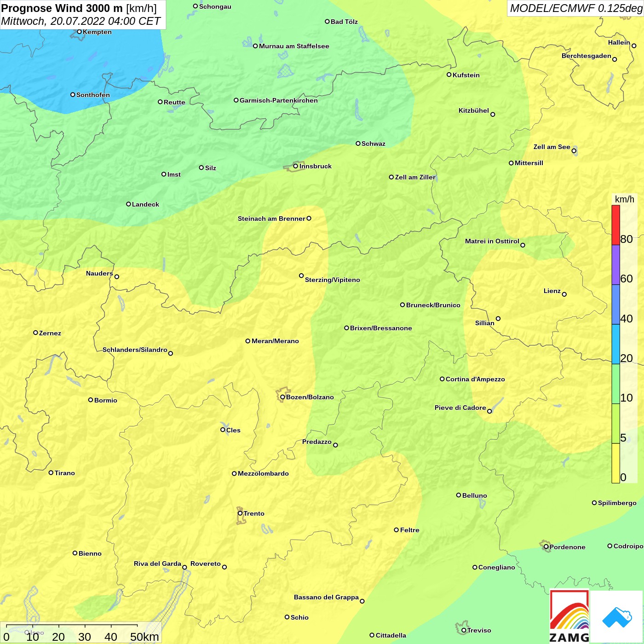Viewport: 644px width, 644px height.
Task: Click the Schwaz label
Action: (x=374, y=144)
